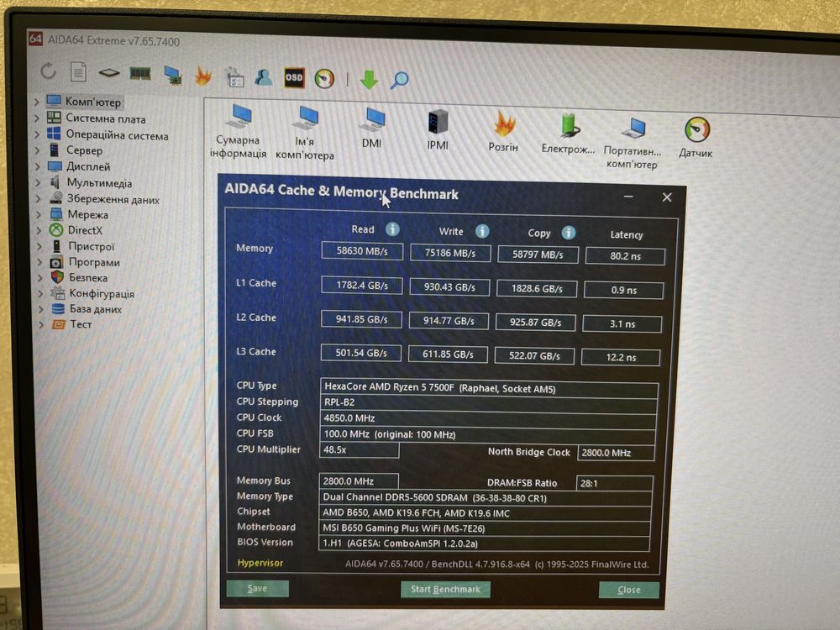
Task: Click the Refresh toolbar icon
Action: tap(48, 71)
